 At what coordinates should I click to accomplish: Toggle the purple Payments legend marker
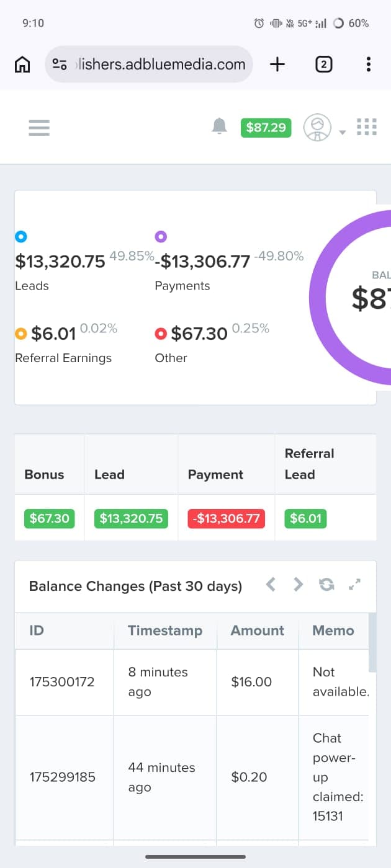161,236
